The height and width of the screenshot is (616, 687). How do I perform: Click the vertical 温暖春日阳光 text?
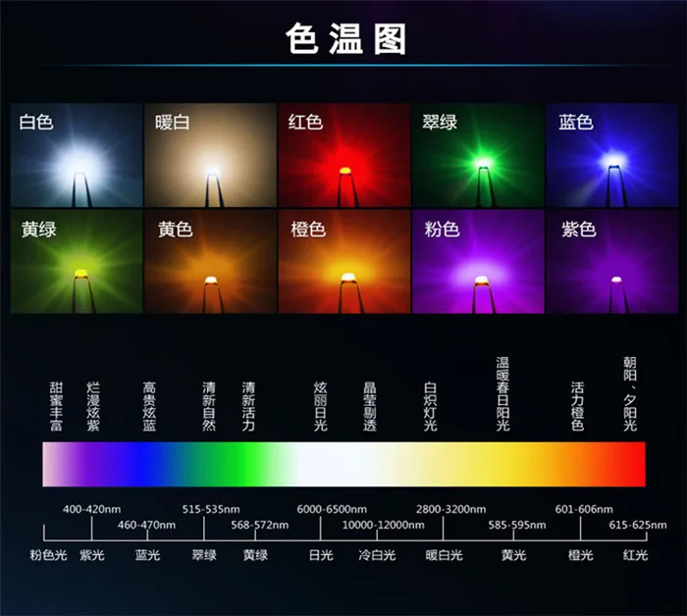click(x=502, y=393)
